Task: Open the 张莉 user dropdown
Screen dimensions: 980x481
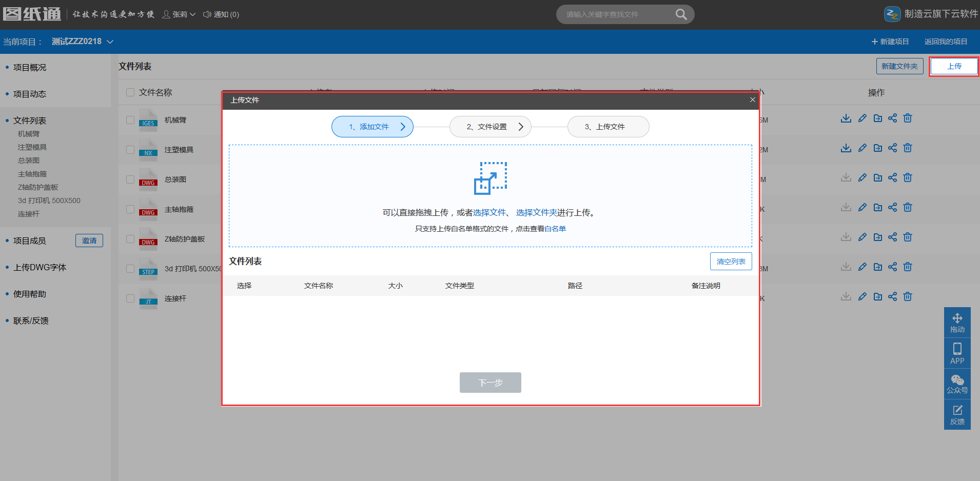Action: 179,14
